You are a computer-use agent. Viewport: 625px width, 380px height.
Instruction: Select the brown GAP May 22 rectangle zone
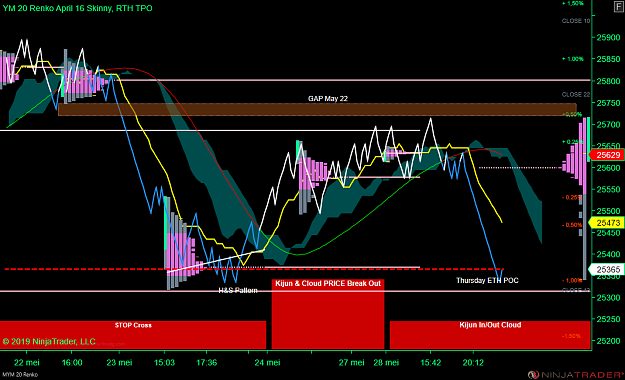[x=317, y=110]
